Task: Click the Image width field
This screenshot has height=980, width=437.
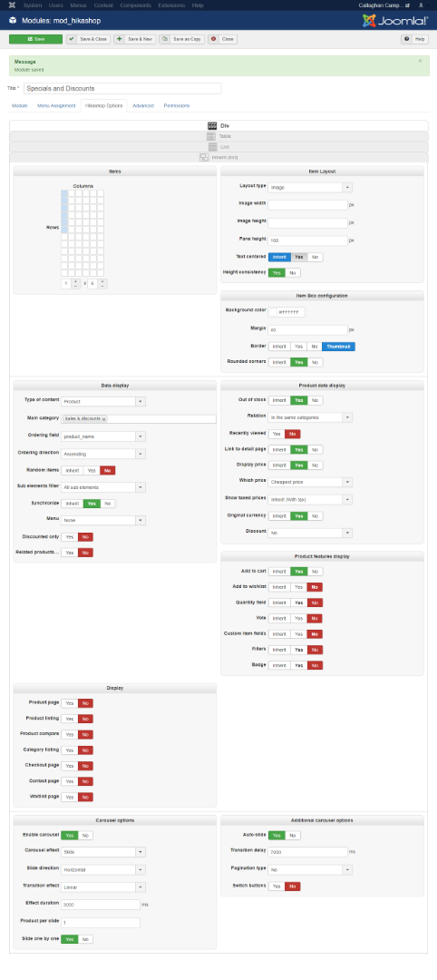Action: (307, 205)
